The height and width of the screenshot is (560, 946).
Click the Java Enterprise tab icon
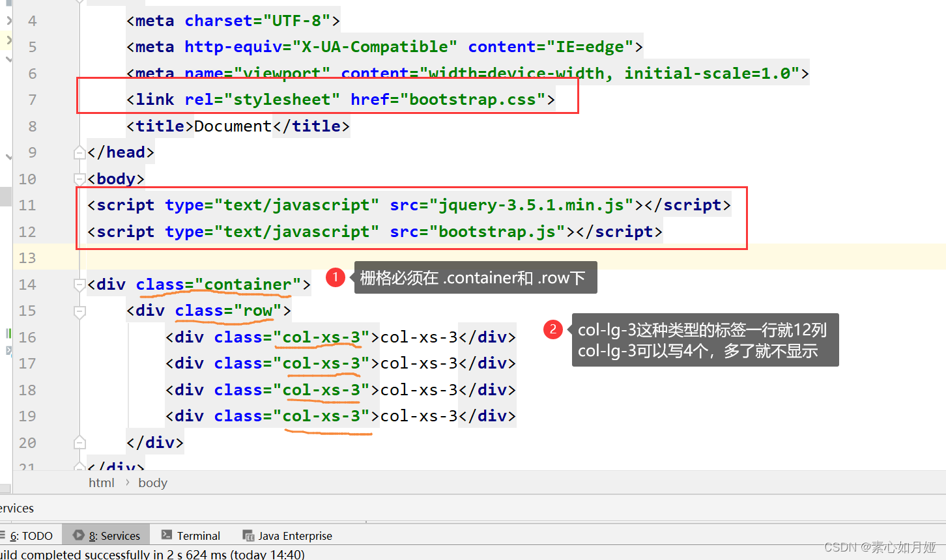(x=248, y=535)
